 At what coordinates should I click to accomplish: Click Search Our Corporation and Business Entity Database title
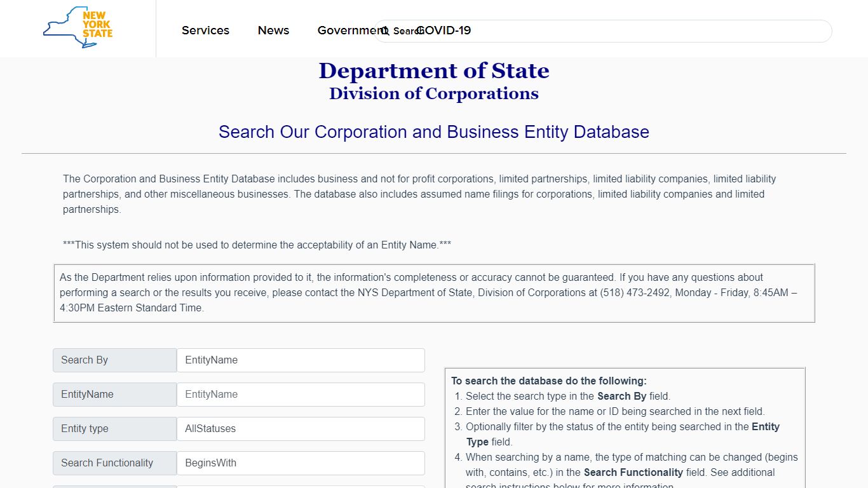point(434,132)
